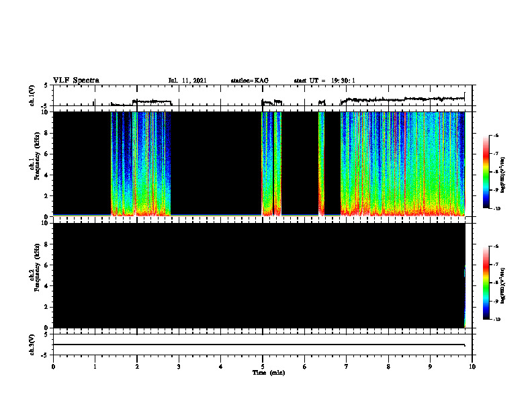Click the ch.1 color scale bar
The height and width of the screenshot is (411, 532).
486,172
